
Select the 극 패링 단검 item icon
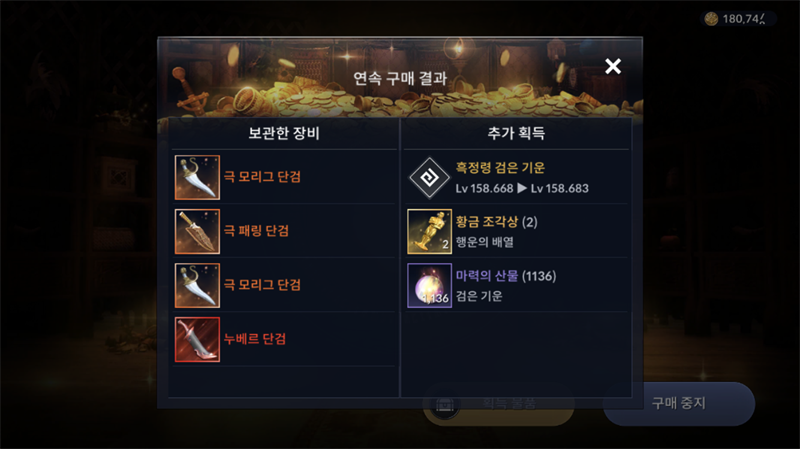click(197, 232)
